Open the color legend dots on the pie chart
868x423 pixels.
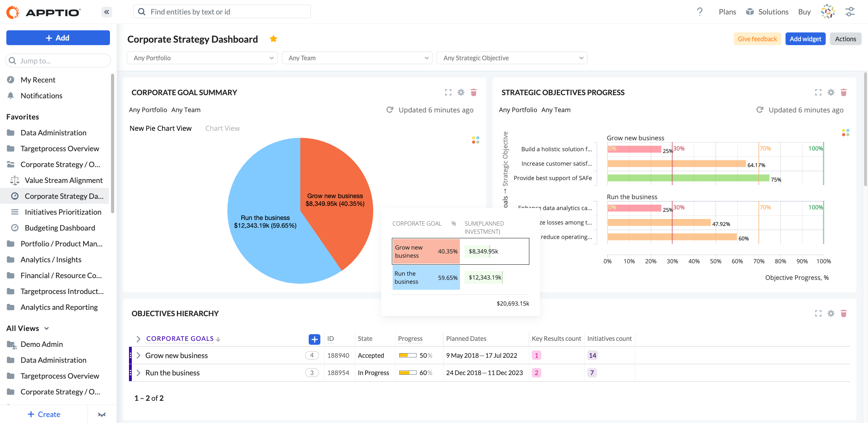475,140
